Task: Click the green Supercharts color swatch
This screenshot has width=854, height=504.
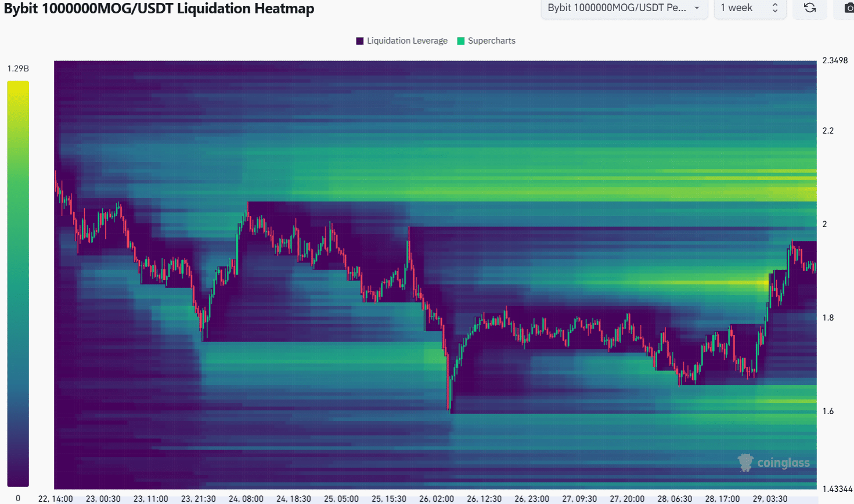Action: [461, 41]
